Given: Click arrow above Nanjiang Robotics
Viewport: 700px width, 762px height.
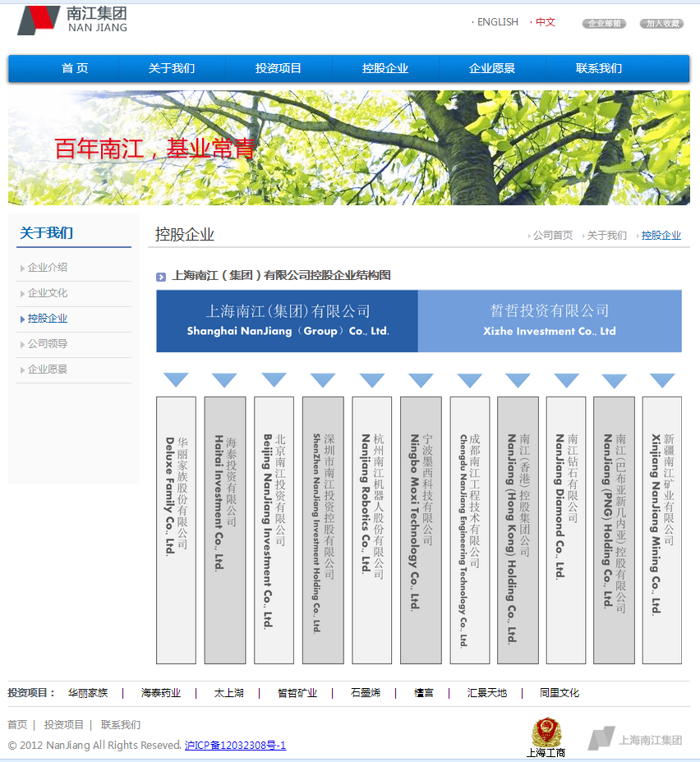Looking at the screenshot, I should [372, 379].
